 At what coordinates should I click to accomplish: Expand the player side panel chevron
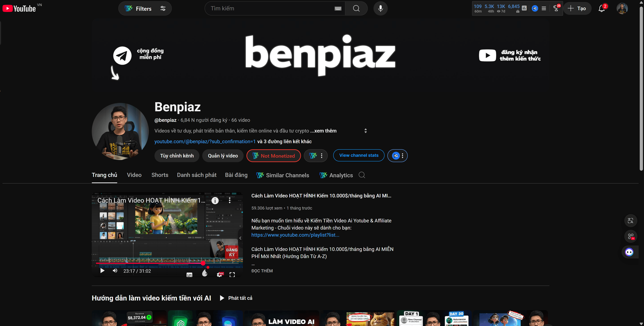click(x=240, y=238)
